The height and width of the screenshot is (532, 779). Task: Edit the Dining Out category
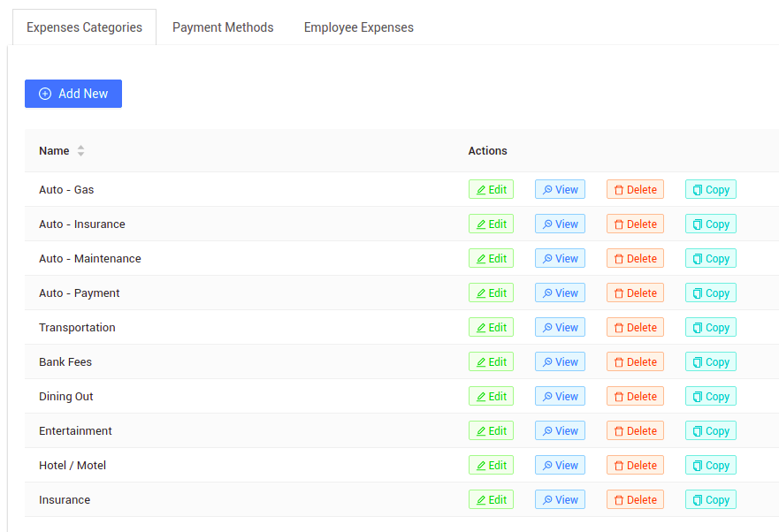click(x=492, y=397)
